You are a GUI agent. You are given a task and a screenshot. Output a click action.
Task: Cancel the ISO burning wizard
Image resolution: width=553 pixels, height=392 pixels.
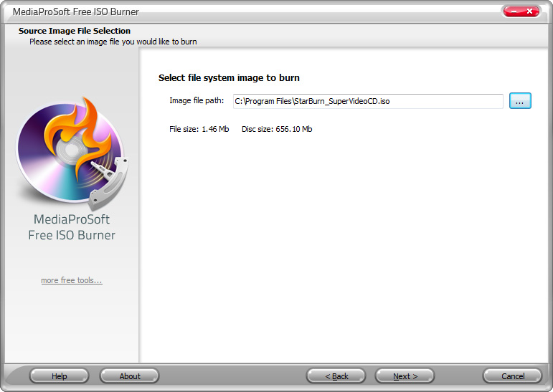click(x=512, y=376)
